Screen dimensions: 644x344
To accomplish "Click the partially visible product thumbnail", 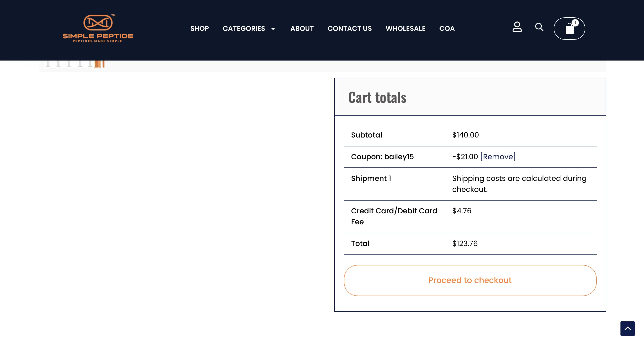I will [75, 64].
